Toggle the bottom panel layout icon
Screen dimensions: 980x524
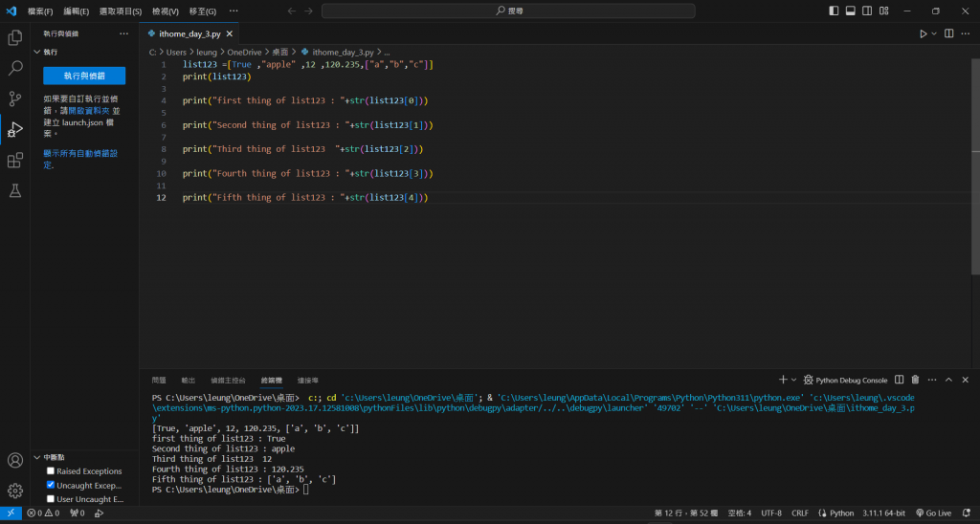[x=851, y=11]
